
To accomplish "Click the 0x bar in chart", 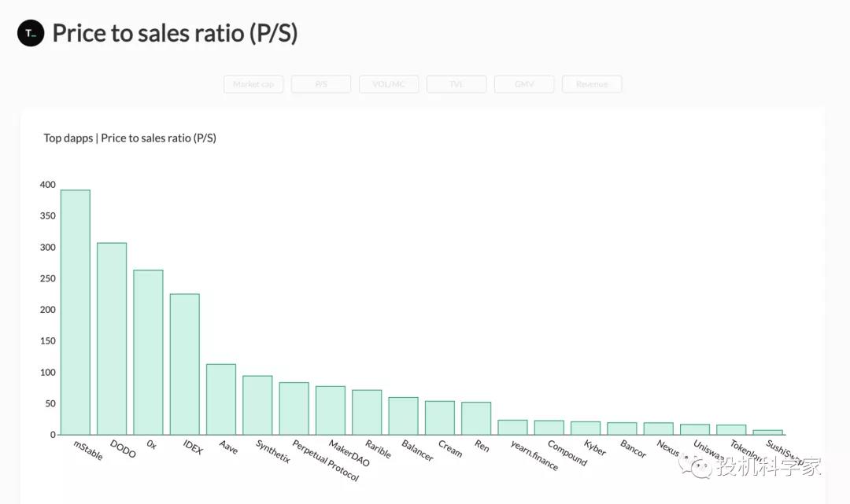I will point(148,352).
